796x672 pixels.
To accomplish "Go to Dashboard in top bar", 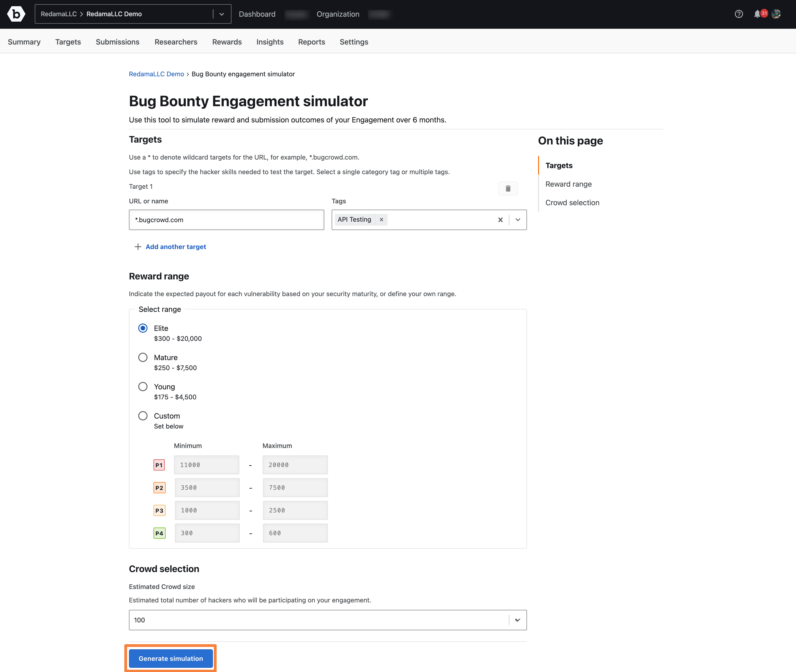I will click(257, 14).
